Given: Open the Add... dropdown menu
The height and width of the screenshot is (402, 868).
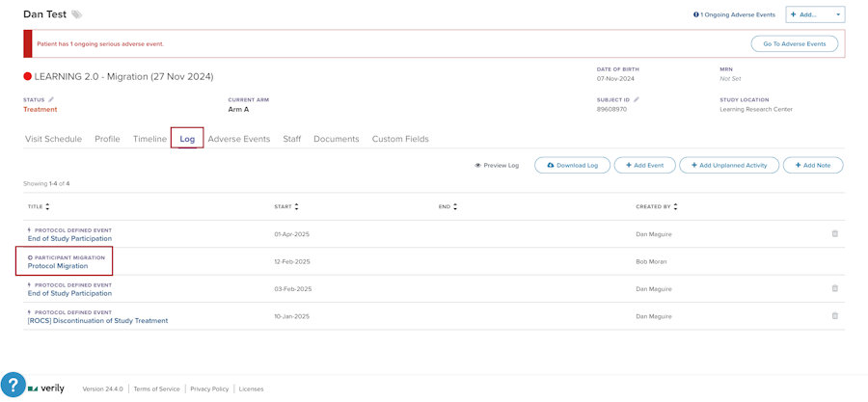Looking at the screenshot, I should coord(815,14).
